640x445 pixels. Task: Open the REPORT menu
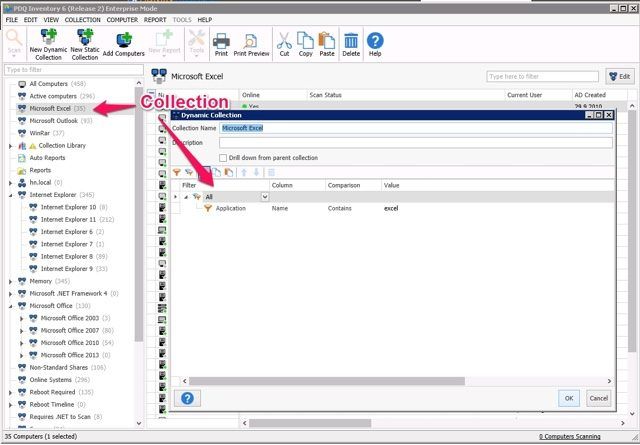(x=155, y=20)
